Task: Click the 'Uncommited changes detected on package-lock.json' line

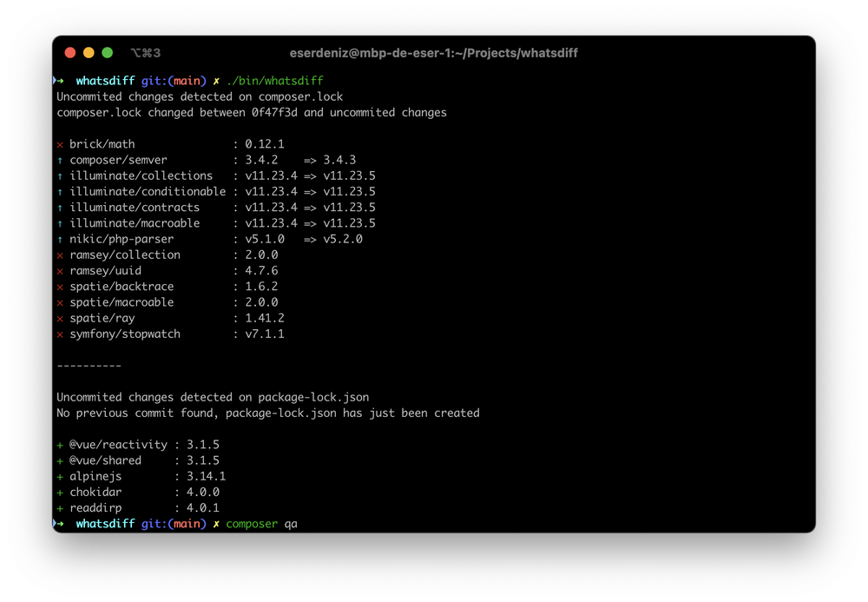Action: 213,398
